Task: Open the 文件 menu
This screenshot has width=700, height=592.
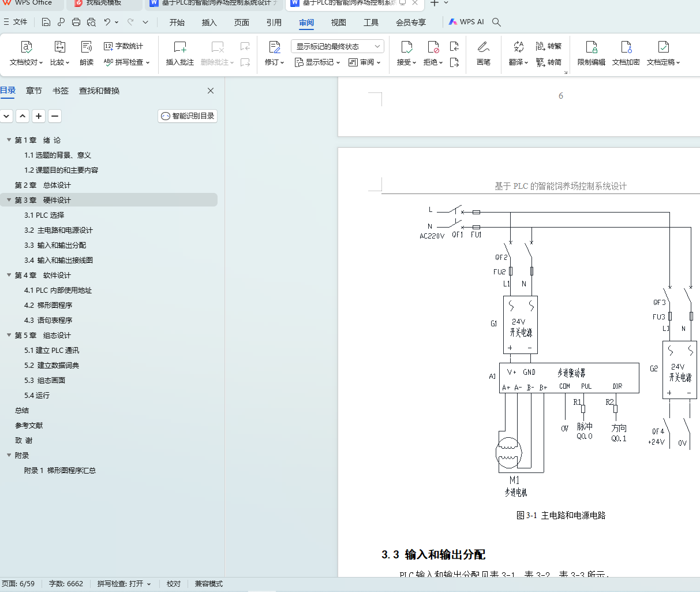Action: (16, 22)
